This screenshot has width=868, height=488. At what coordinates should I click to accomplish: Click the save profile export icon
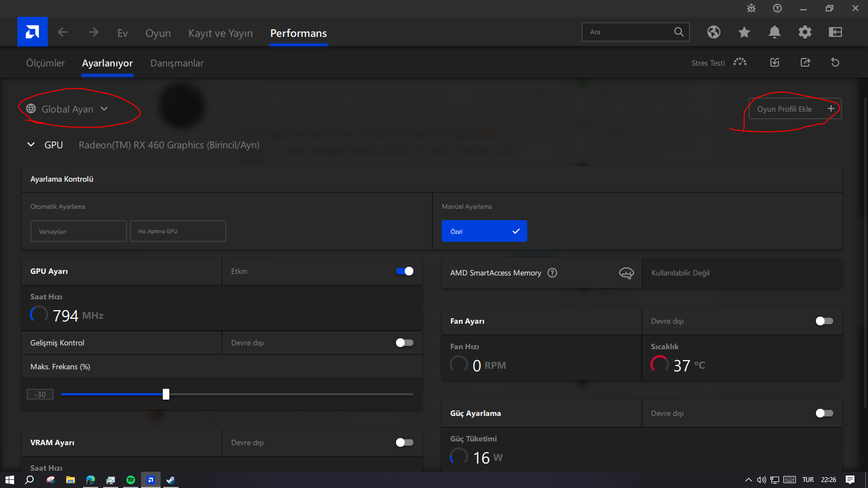pyautogui.click(x=806, y=62)
